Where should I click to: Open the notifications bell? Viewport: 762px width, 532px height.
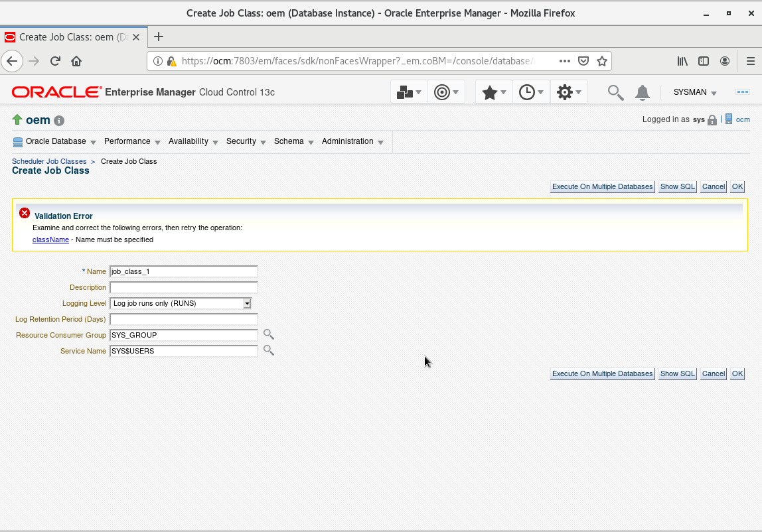(x=643, y=92)
